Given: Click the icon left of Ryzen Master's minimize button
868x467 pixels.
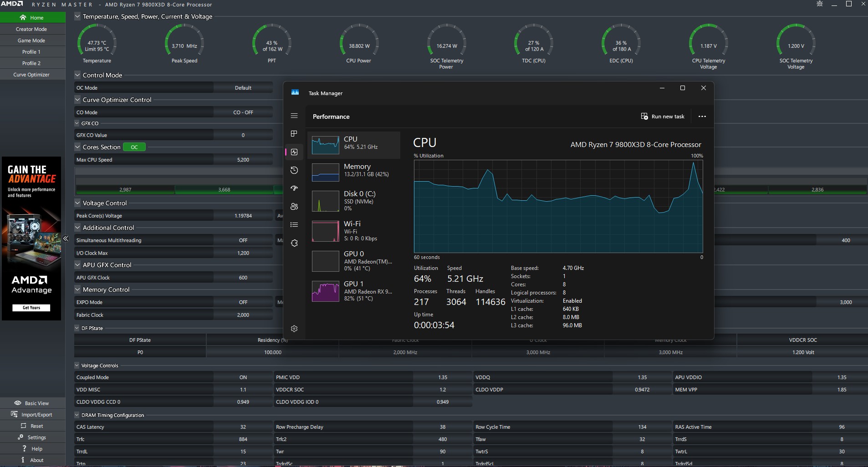Looking at the screenshot, I should 820,4.
